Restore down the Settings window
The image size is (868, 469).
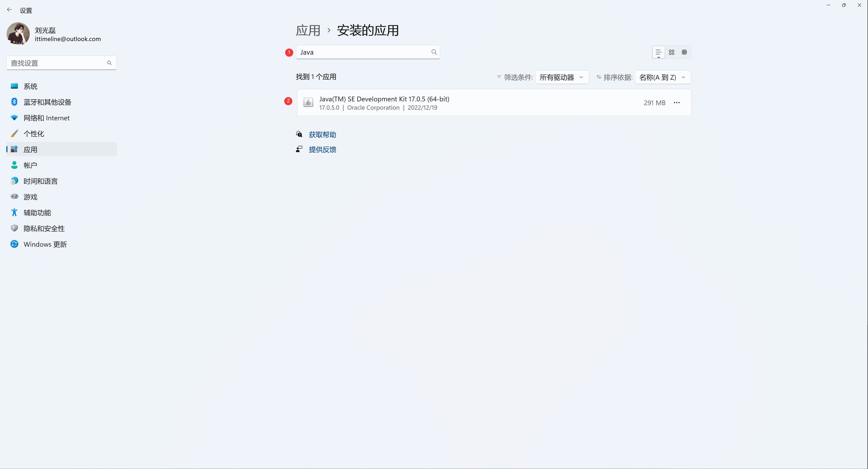[x=844, y=5]
